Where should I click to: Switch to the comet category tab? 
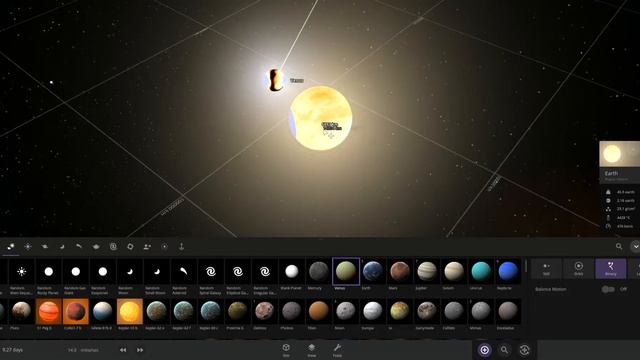(x=79, y=247)
